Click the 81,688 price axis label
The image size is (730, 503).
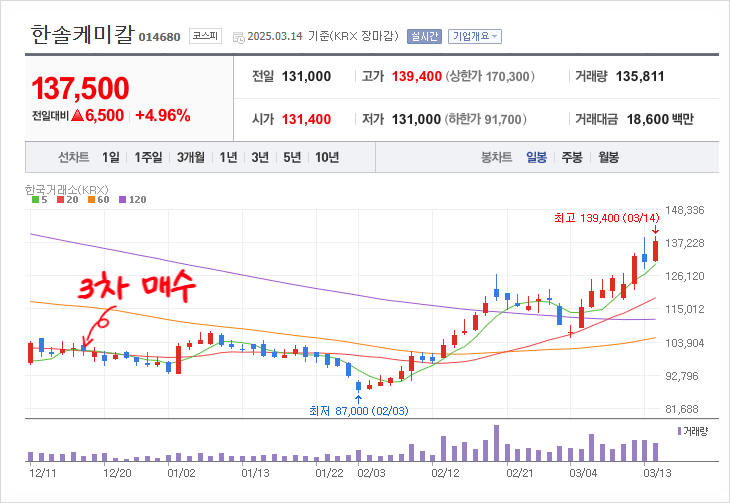click(x=682, y=409)
